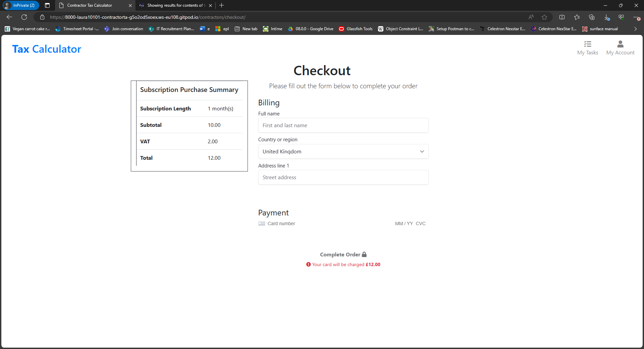Open Read aloud icon in address bar
The height and width of the screenshot is (349, 644).
click(531, 17)
